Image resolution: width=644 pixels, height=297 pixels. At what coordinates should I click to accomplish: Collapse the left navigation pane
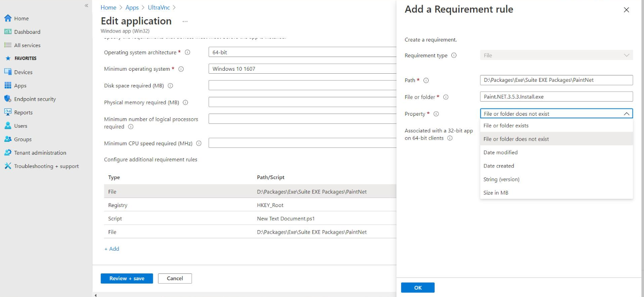pyautogui.click(x=86, y=5)
